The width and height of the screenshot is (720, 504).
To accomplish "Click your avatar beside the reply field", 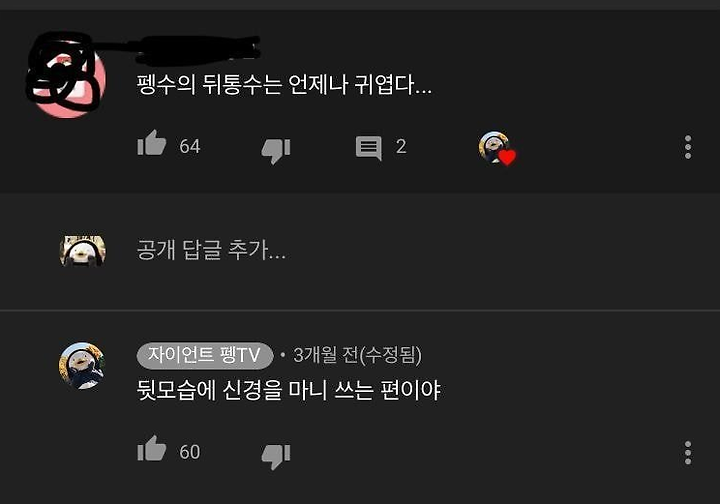I will point(83,251).
